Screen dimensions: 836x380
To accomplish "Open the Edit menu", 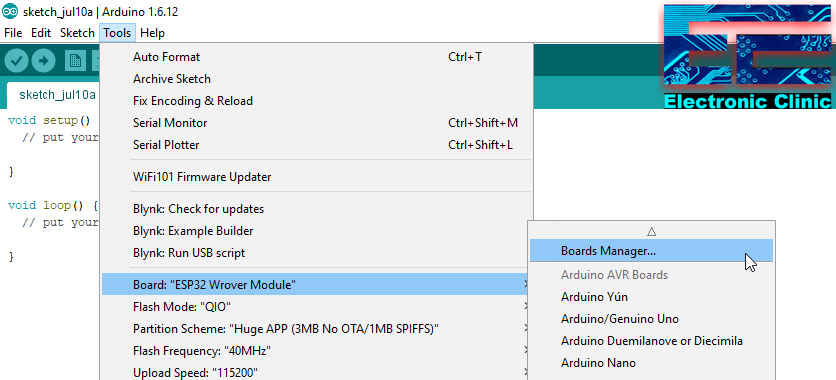I will (x=41, y=33).
